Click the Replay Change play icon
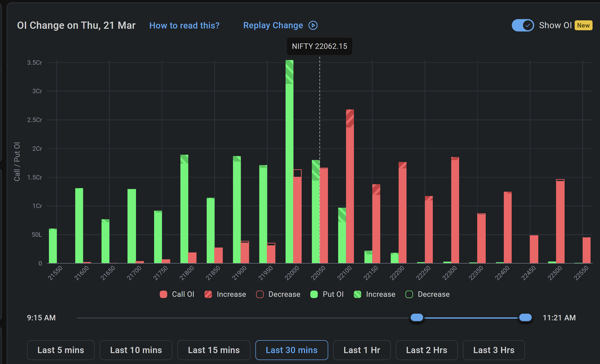 (313, 26)
